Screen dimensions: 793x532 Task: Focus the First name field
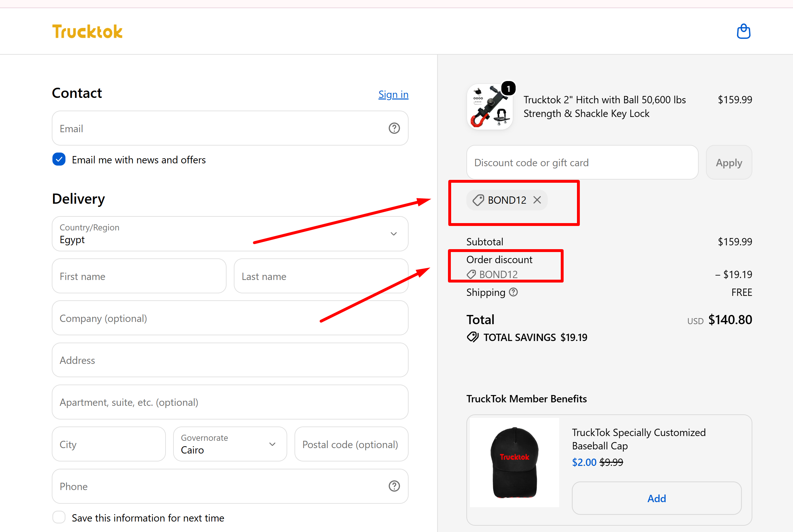click(x=139, y=276)
